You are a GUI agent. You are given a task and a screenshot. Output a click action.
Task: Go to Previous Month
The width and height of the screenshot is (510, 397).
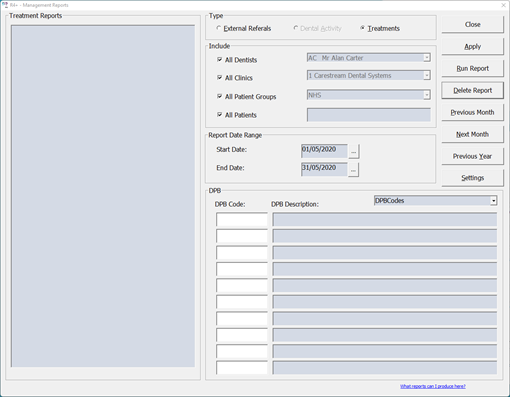(x=472, y=112)
